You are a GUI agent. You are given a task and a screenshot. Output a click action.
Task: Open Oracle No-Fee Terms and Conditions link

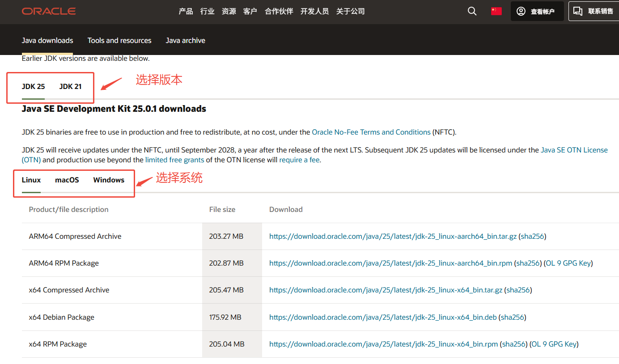371,132
